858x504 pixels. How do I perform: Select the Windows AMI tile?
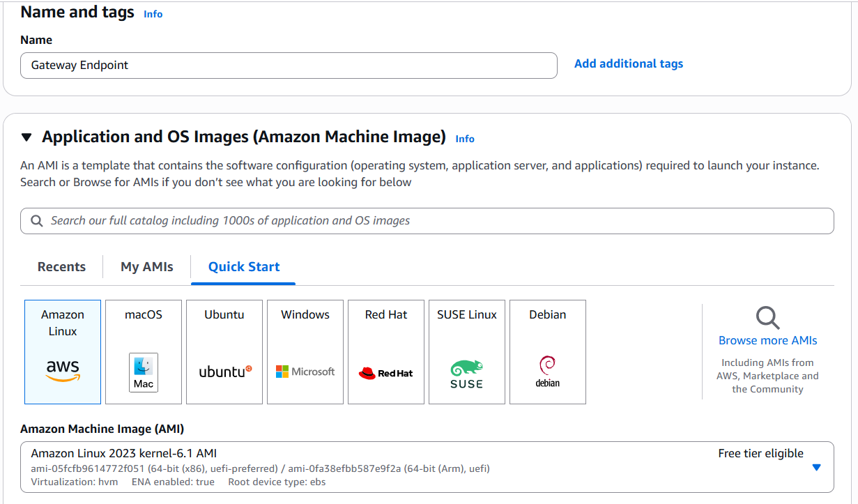tap(305, 352)
